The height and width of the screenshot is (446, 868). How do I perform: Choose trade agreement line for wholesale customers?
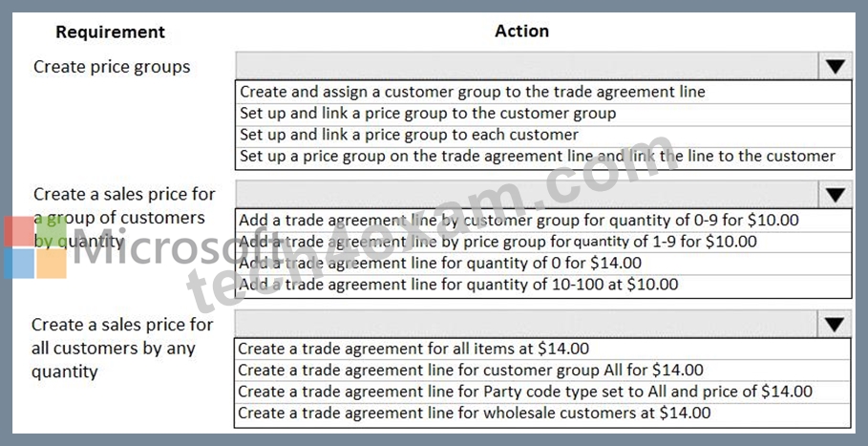point(542,414)
